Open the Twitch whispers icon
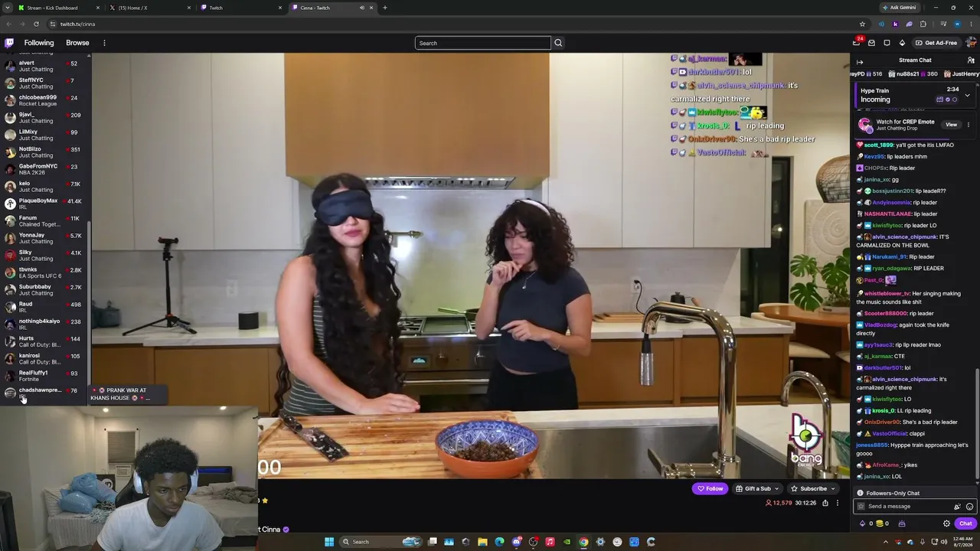This screenshot has height=551, width=980. (x=887, y=43)
